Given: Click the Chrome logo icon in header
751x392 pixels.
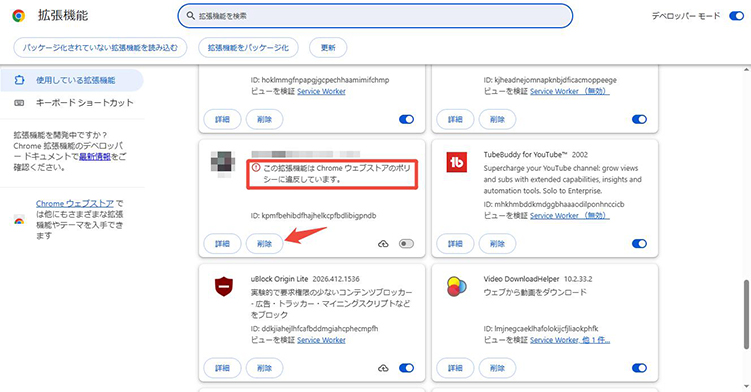Looking at the screenshot, I should (x=19, y=16).
